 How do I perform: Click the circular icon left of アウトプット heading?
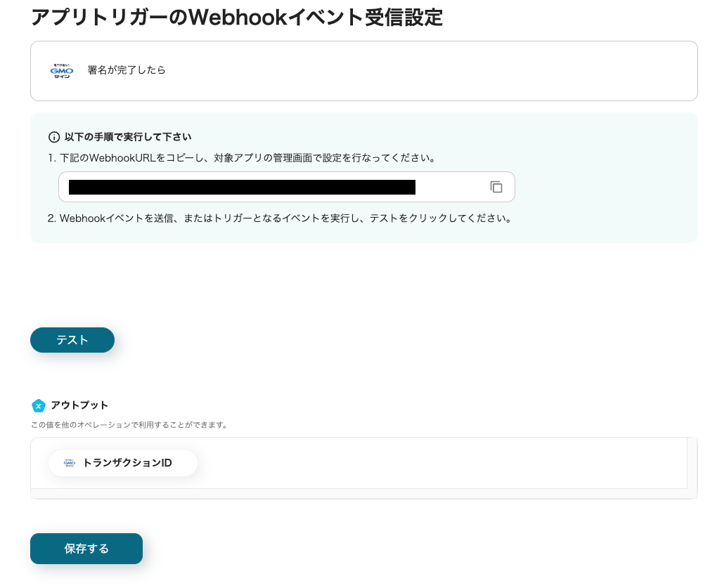click(39, 405)
